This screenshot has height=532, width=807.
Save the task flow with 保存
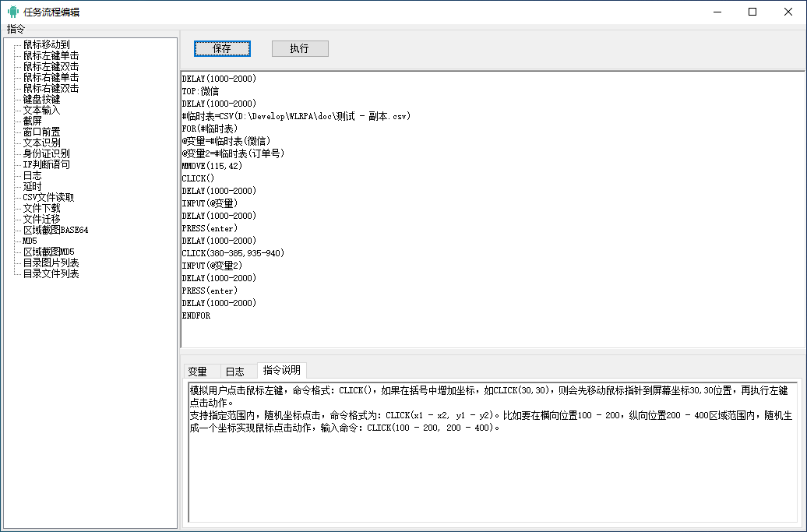click(x=222, y=48)
